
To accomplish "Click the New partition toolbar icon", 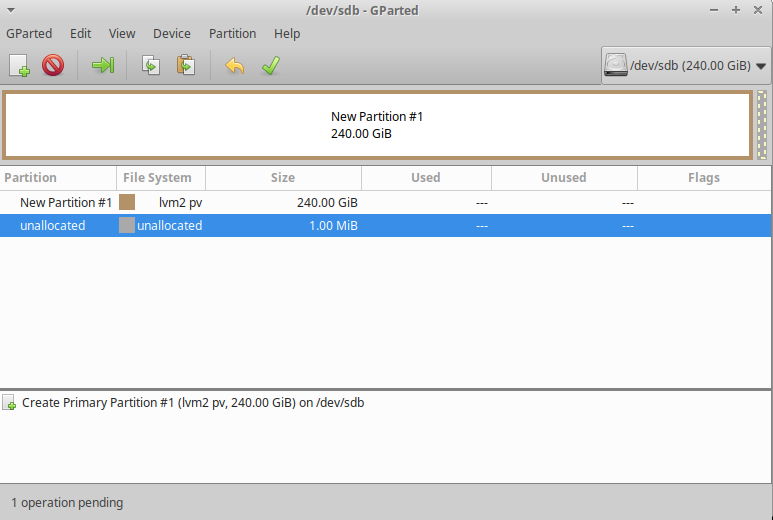I will pyautogui.click(x=19, y=65).
